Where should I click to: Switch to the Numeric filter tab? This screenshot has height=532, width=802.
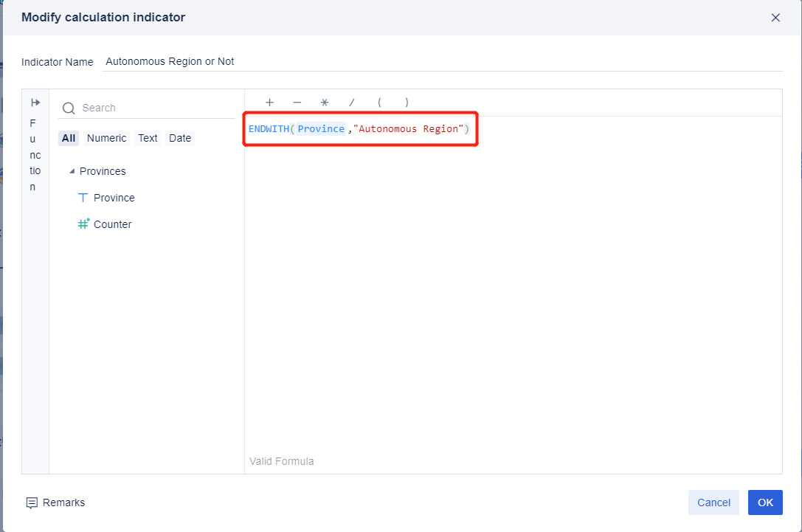click(x=106, y=137)
